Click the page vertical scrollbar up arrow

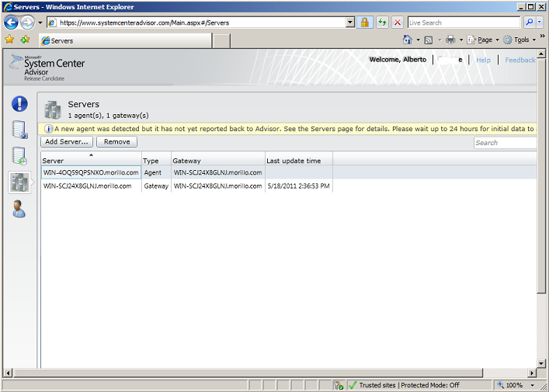coord(541,54)
